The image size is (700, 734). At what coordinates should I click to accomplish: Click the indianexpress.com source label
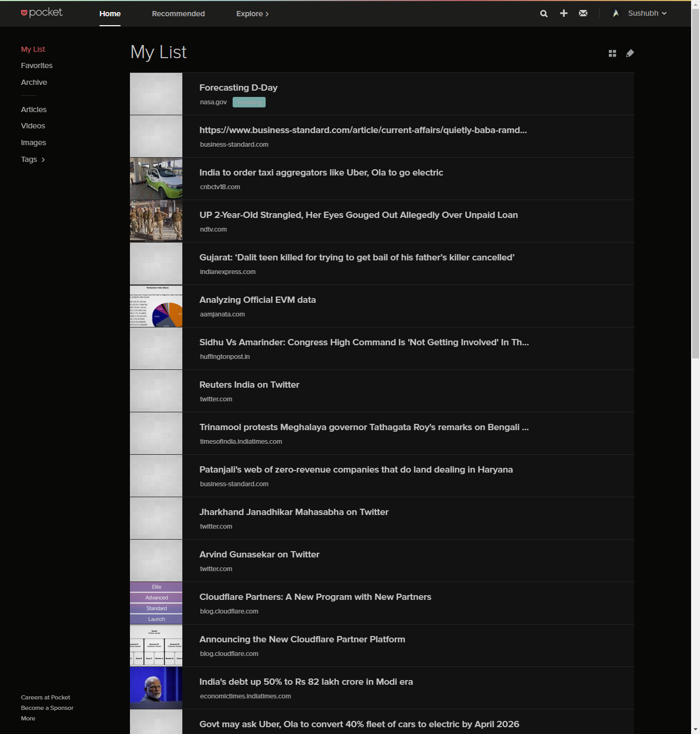228,272
